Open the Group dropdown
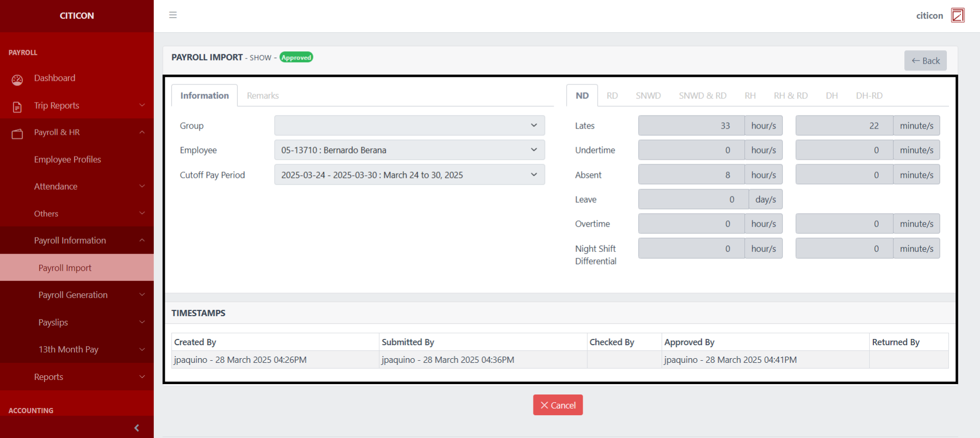980x438 pixels. [x=409, y=125]
